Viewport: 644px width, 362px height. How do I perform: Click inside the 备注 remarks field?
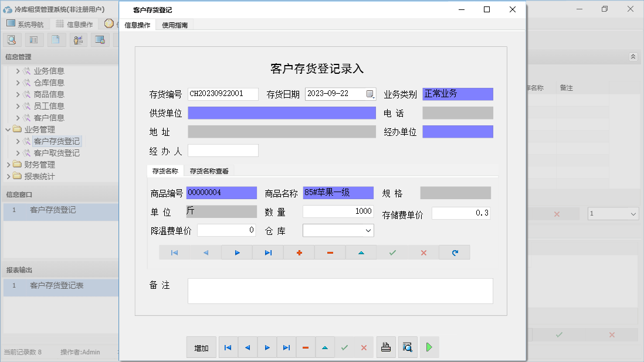(x=340, y=291)
